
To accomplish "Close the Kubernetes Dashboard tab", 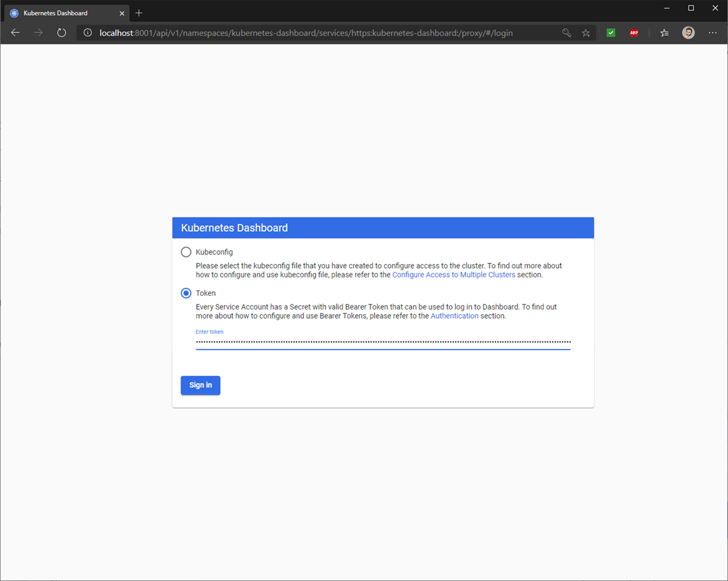I will click(122, 13).
